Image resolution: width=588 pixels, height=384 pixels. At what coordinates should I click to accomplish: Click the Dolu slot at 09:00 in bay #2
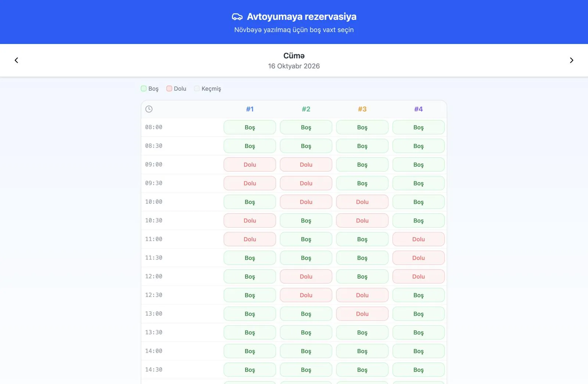pos(306,164)
